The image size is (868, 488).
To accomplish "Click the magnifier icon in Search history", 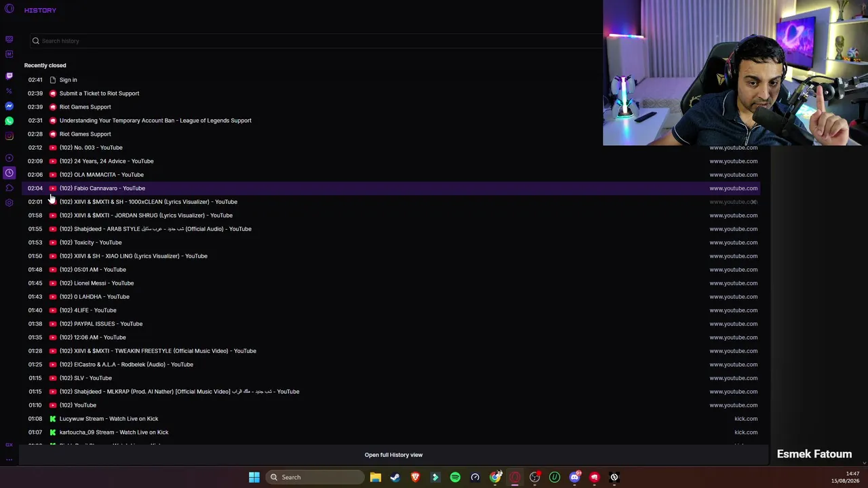I will pos(36,41).
